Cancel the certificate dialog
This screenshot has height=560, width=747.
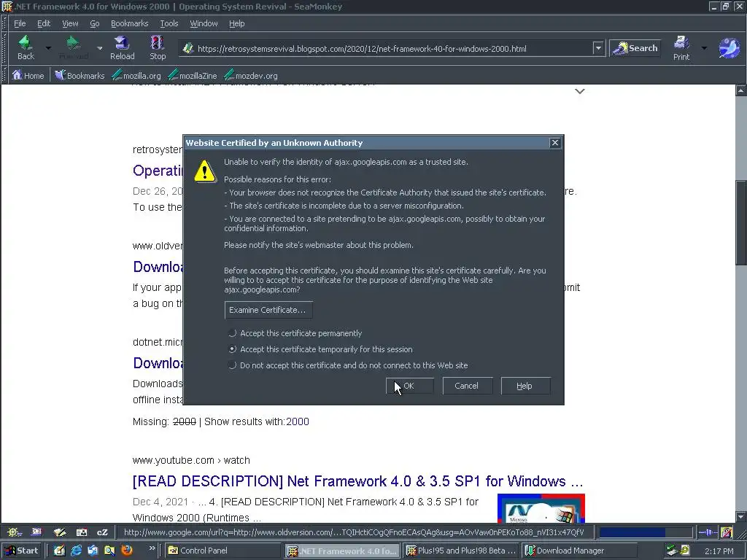(467, 386)
